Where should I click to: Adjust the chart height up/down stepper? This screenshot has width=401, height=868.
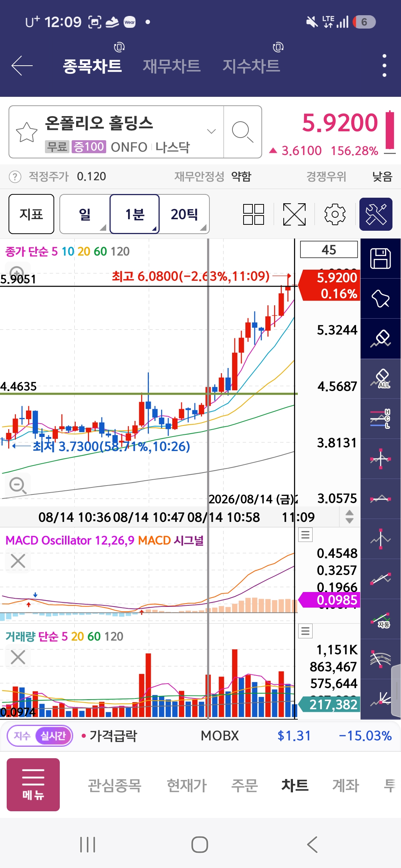coord(349,517)
